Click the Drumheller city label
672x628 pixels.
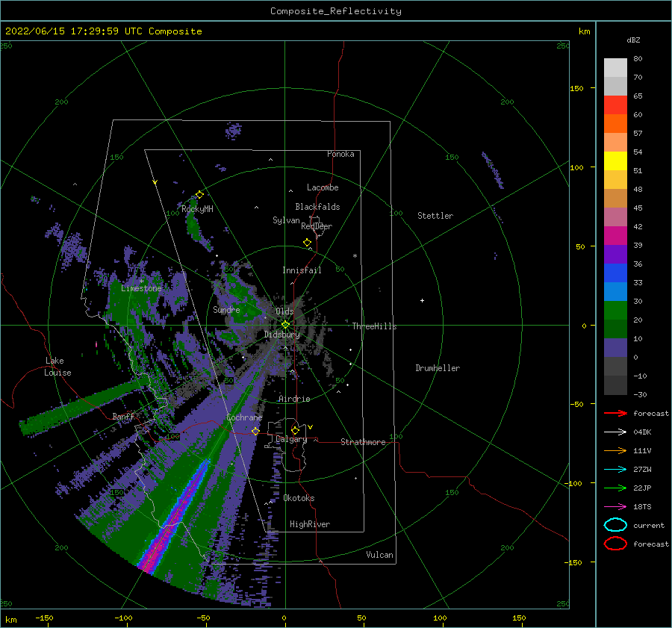[x=438, y=368]
